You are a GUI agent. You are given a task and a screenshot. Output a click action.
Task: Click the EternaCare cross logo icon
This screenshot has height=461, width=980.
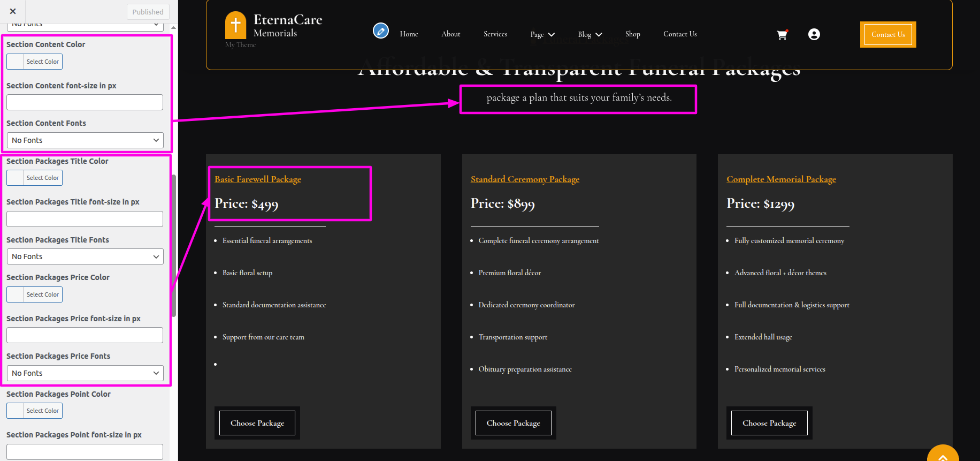pyautogui.click(x=235, y=25)
